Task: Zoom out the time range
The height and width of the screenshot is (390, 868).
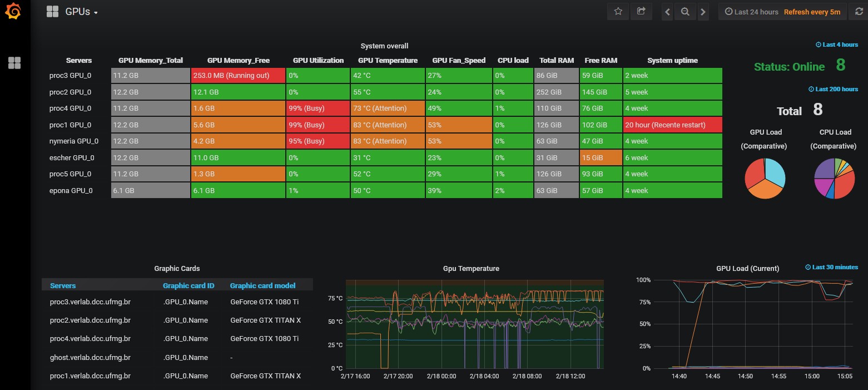Action: (685, 12)
